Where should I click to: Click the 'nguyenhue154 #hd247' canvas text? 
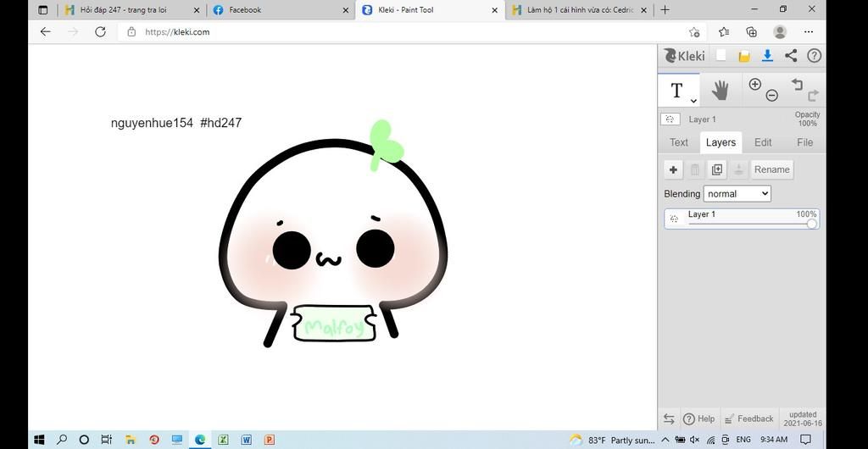coord(176,123)
